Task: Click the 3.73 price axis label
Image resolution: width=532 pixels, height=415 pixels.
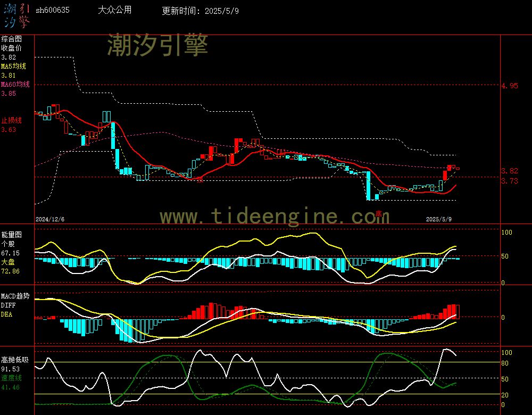Action: pyautogui.click(x=510, y=181)
